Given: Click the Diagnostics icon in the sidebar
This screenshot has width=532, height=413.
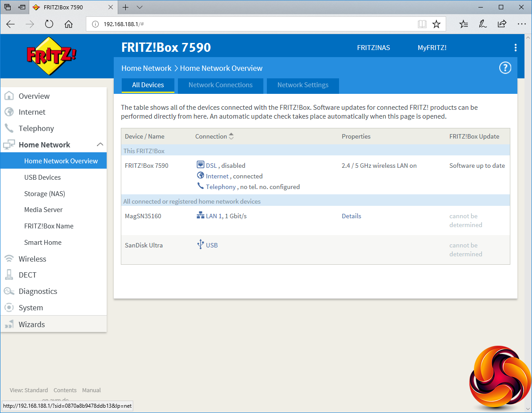Looking at the screenshot, I should coord(9,291).
